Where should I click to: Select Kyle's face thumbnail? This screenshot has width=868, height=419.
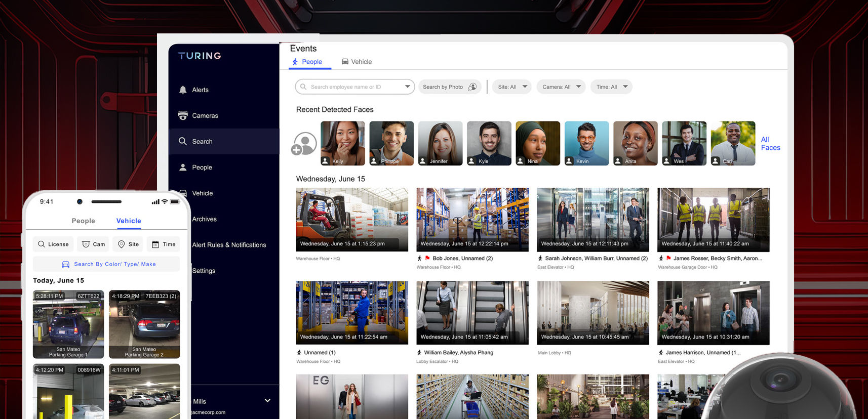tap(489, 143)
